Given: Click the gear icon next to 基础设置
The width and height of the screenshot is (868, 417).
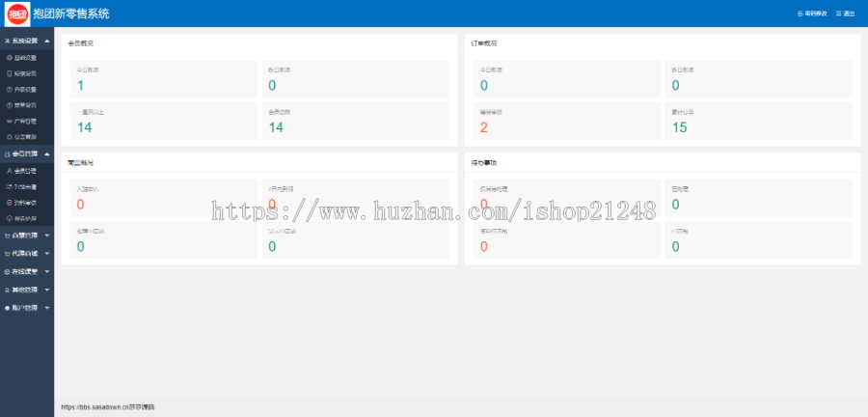Looking at the screenshot, I should coord(10,57).
